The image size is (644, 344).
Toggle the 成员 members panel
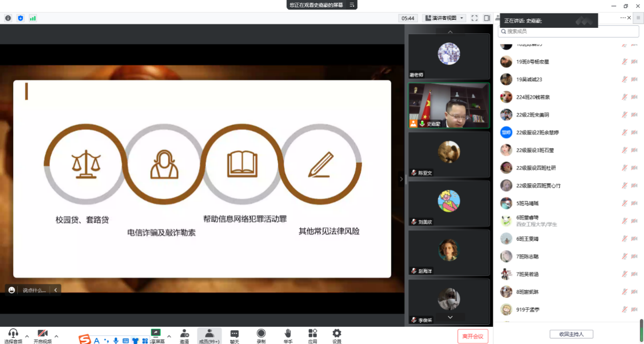pyautogui.click(x=209, y=335)
